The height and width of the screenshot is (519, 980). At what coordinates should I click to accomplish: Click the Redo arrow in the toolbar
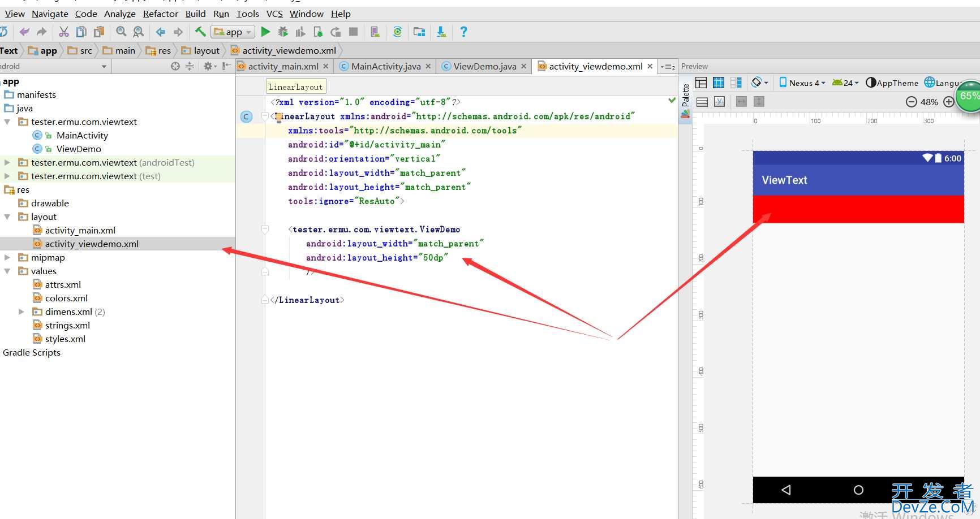coord(42,32)
